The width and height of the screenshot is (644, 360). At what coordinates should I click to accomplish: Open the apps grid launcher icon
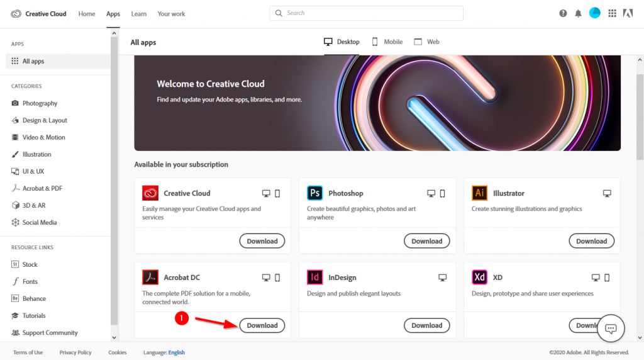[x=612, y=13]
